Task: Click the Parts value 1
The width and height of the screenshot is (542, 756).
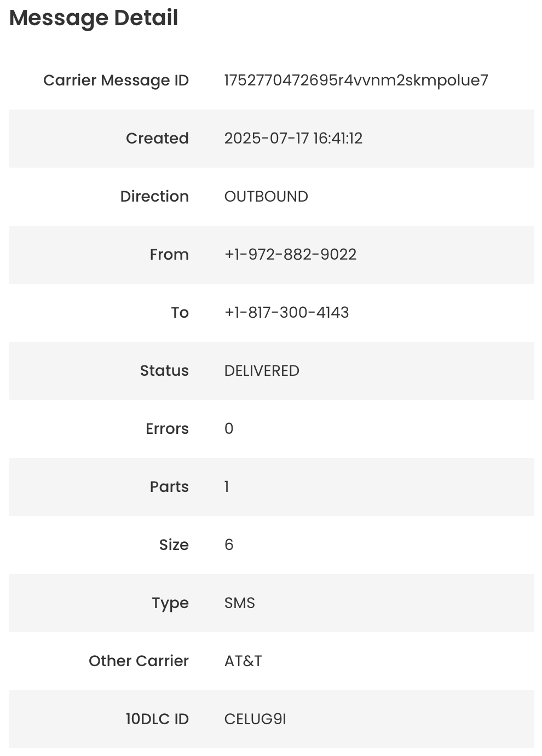Action: [x=227, y=487]
